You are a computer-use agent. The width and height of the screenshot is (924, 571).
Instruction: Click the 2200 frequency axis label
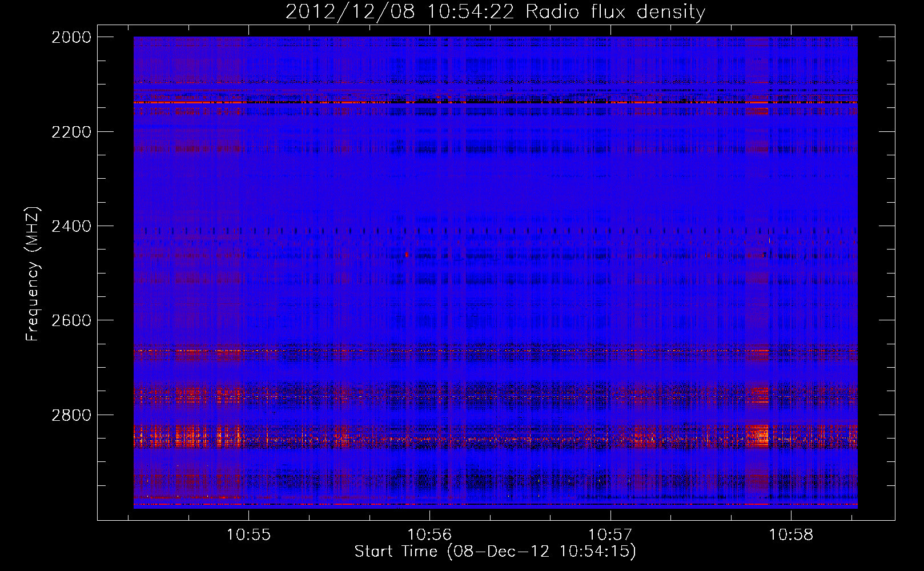(71, 132)
